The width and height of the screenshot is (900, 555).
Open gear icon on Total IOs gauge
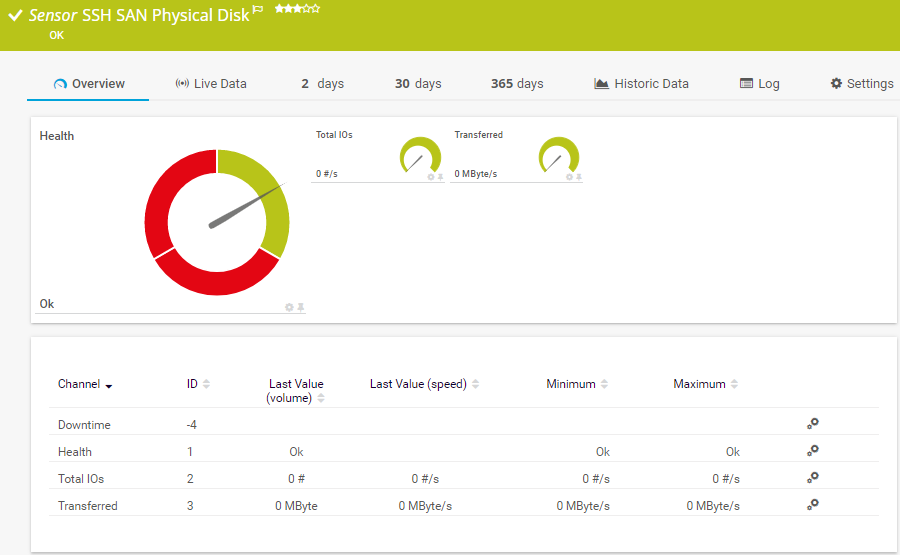[x=431, y=177]
